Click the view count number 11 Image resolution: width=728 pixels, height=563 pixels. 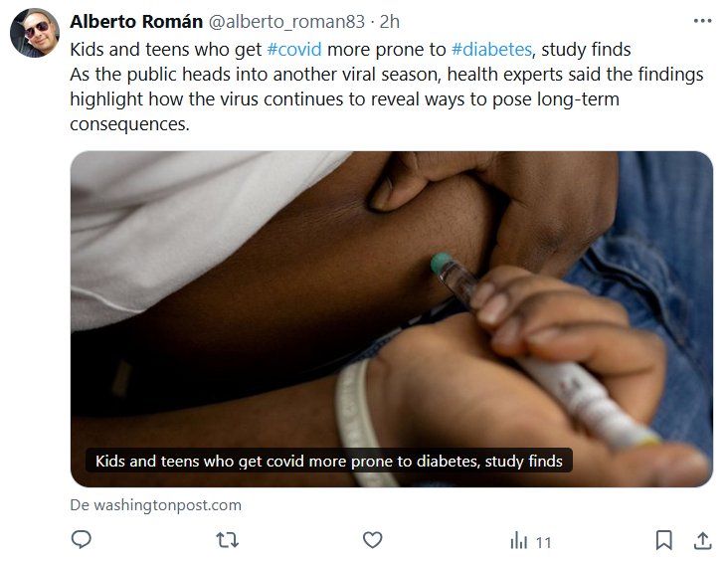click(543, 542)
